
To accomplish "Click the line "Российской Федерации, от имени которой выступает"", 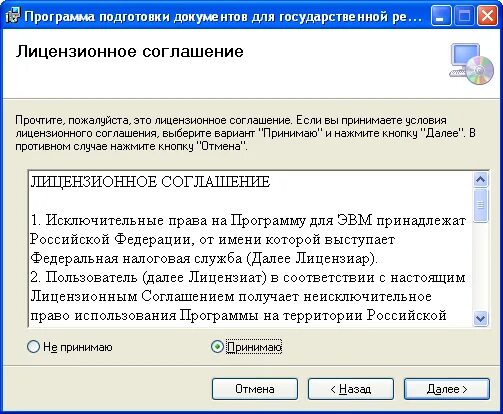I will click(213, 240).
